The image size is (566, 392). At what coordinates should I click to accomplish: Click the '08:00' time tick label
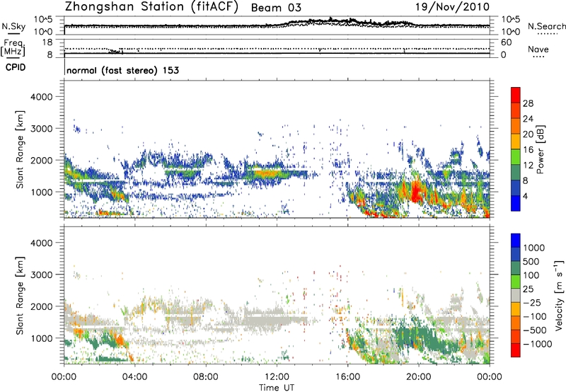pos(206,377)
